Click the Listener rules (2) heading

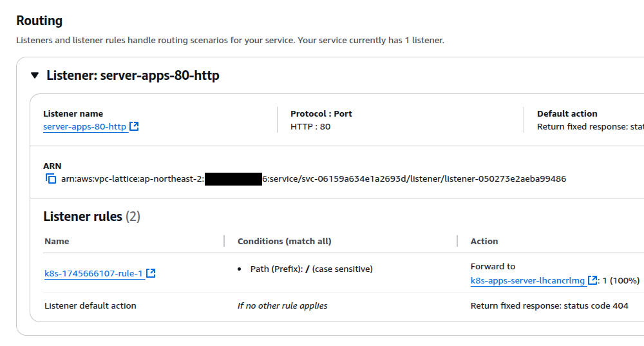tap(91, 216)
